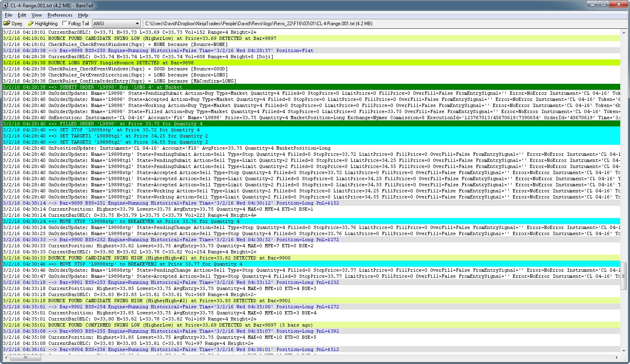The height and width of the screenshot is (364, 630).
Task: Select the "MOVE STOP to BREAKEVEN at Price 33.76" line
Action: coord(311,221)
